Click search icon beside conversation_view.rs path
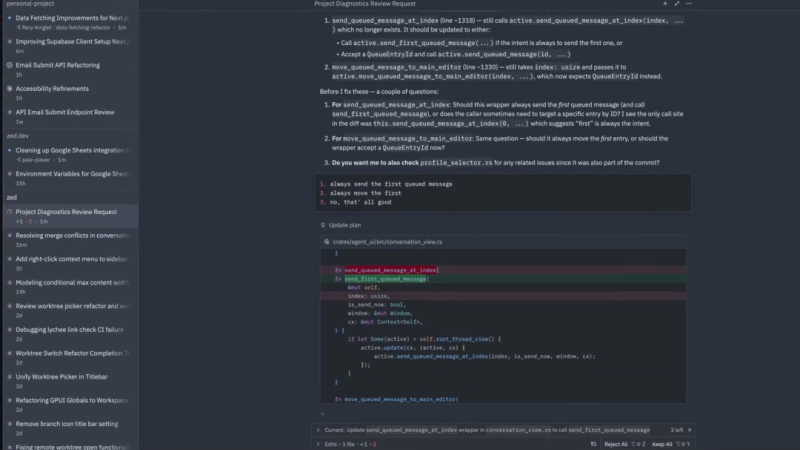The image size is (800, 450). (x=327, y=242)
